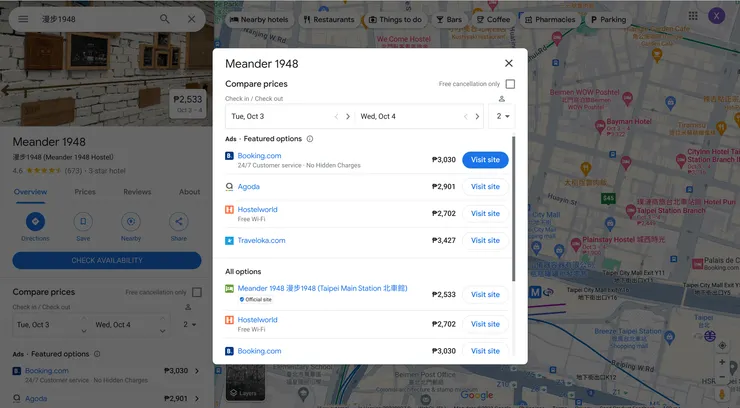The height and width of the screenshot is (408, 740).
Task: Open the map Layers thumbnail
Action: tap(245, 383)
